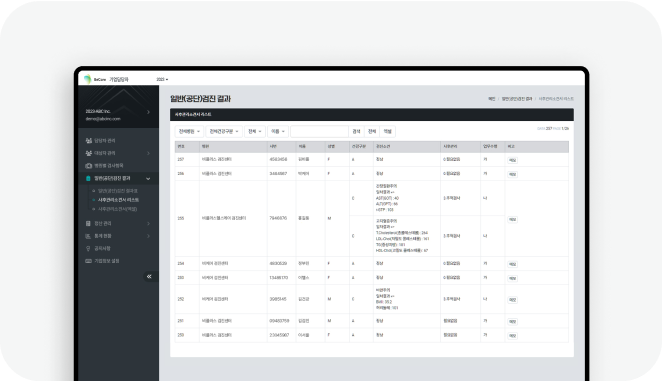Collapse the 일반(공단)검진 결과 sidebar section
Image resolution: width=662 pixels, height=381 pixels.
pos(148,179)
